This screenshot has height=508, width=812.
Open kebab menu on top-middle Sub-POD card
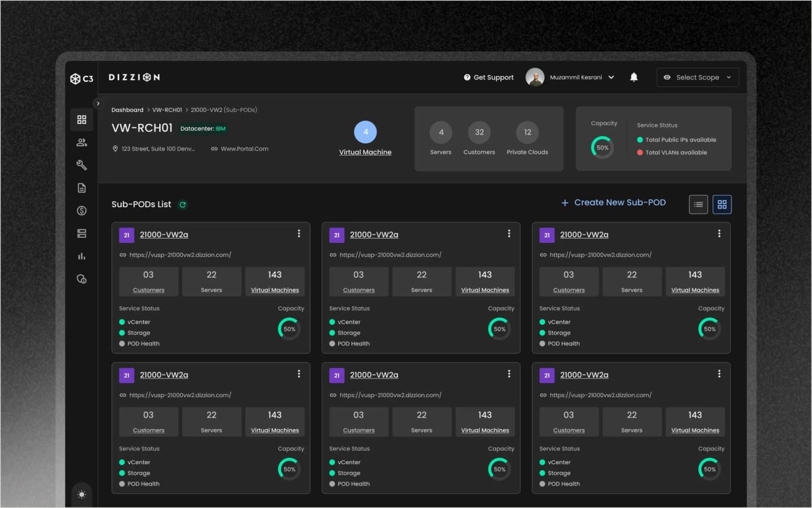pos(509,234)
